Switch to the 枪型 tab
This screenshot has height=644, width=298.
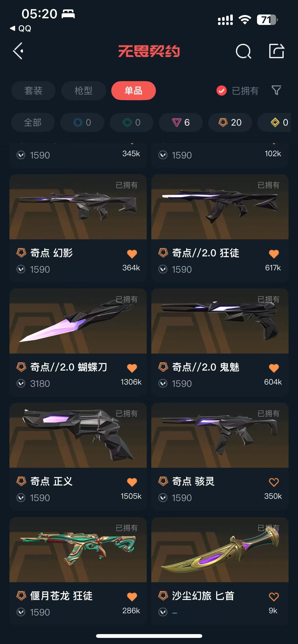[84, 91]
